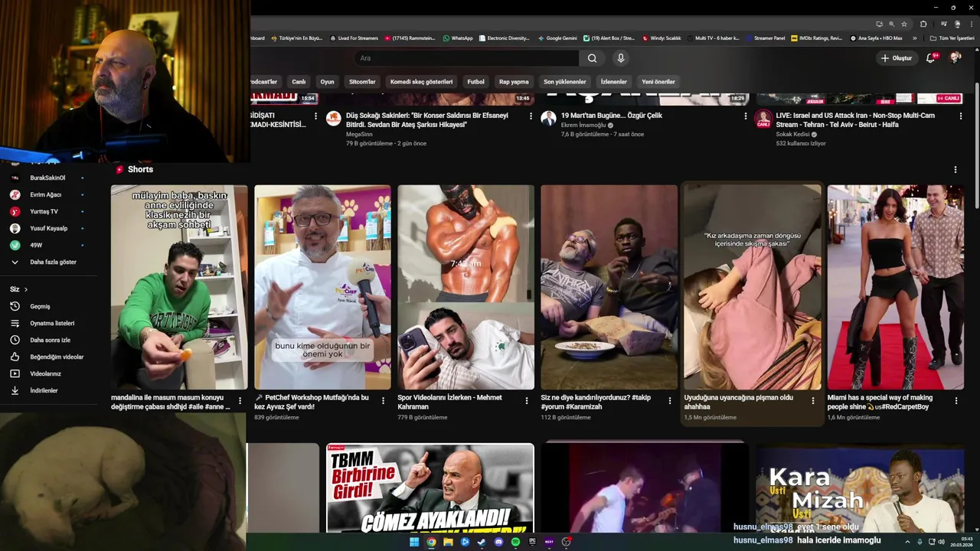Open IMDb Ratings bookmark
This screenshot has height=551, width=980.
(817, 38)
